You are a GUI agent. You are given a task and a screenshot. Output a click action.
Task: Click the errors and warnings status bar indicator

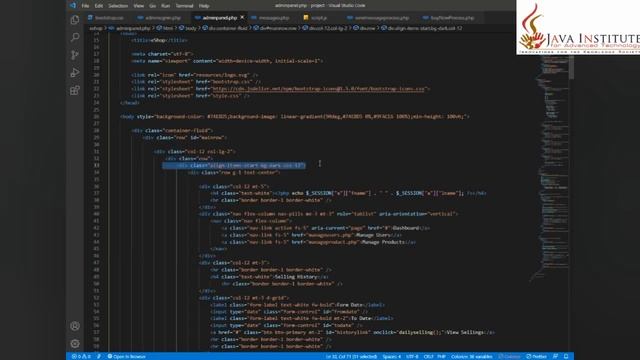click(81, 356)
